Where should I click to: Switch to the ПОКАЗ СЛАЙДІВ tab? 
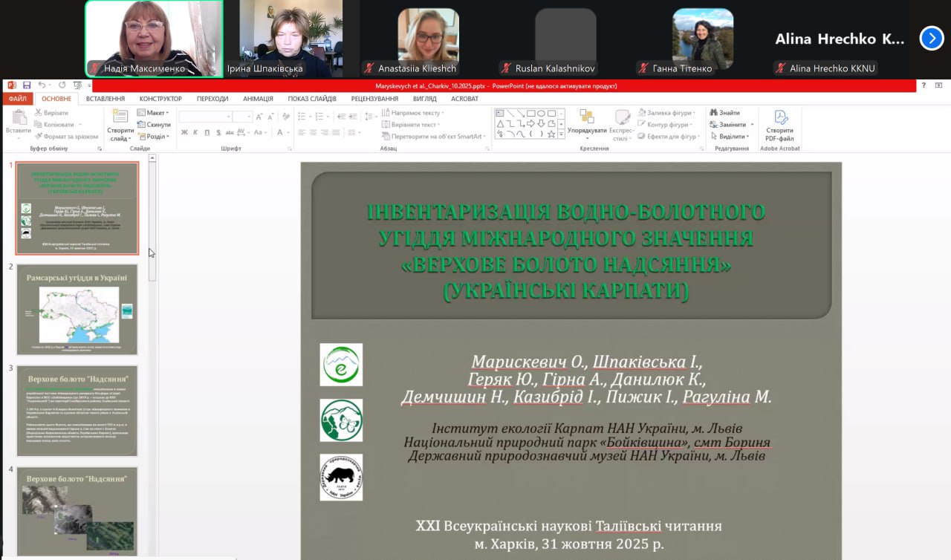(x=312, y=99)
